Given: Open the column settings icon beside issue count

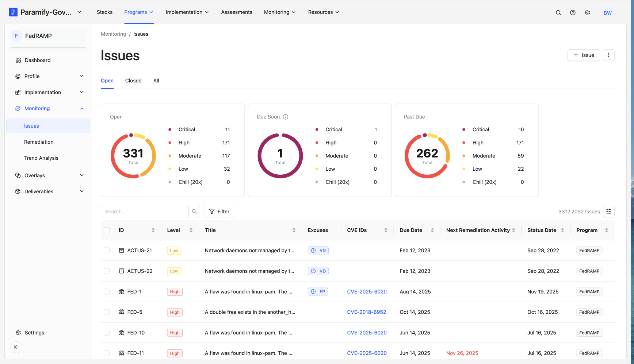Looking at the screenshot, I should (609, 212).
